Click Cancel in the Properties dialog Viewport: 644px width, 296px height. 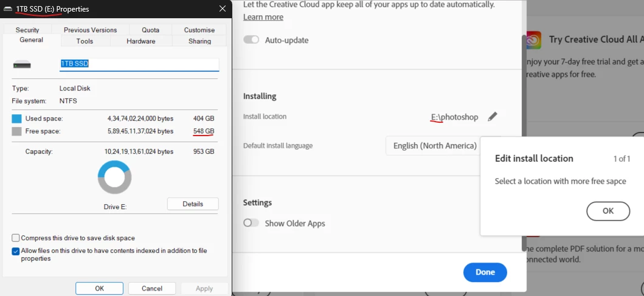click(x=152, y=288)
